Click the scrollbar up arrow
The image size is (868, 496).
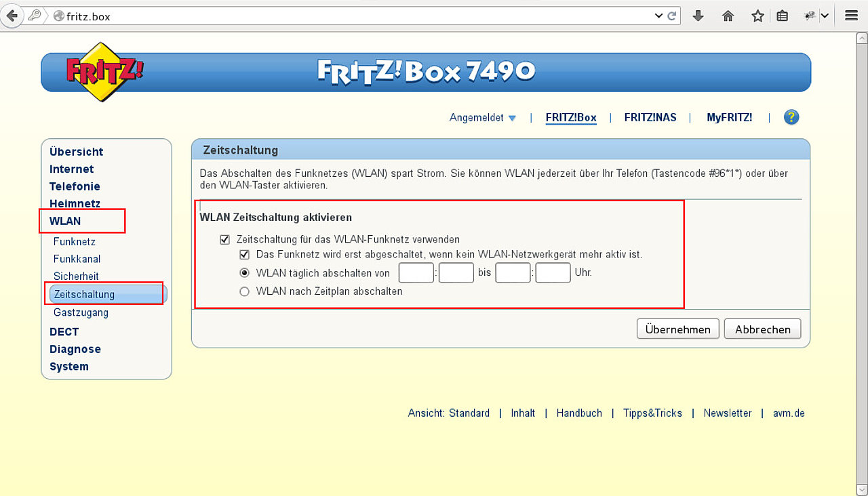pyautogui.click(x=862, y=38)
